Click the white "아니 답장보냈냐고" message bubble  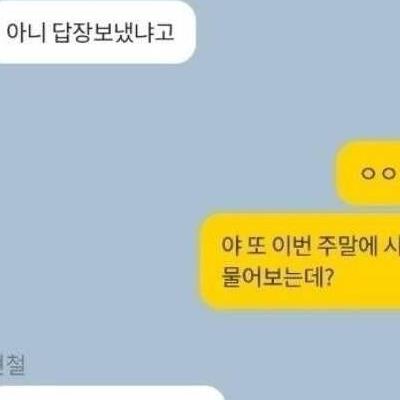click(97, 32)
